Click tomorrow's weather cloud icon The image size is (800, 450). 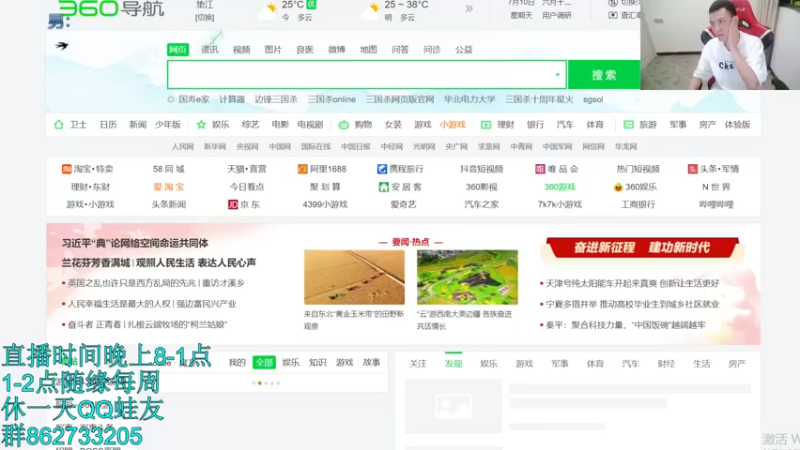pyautogui.click(x=371, y=10)
